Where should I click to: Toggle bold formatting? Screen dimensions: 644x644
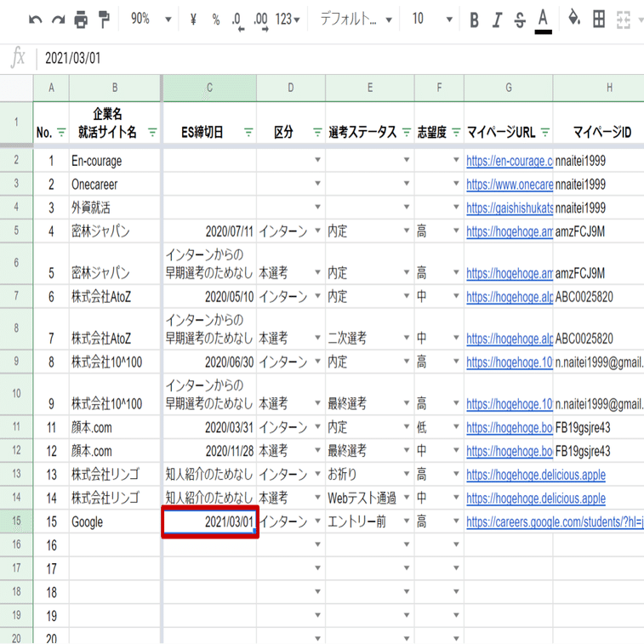click(475, 20)
